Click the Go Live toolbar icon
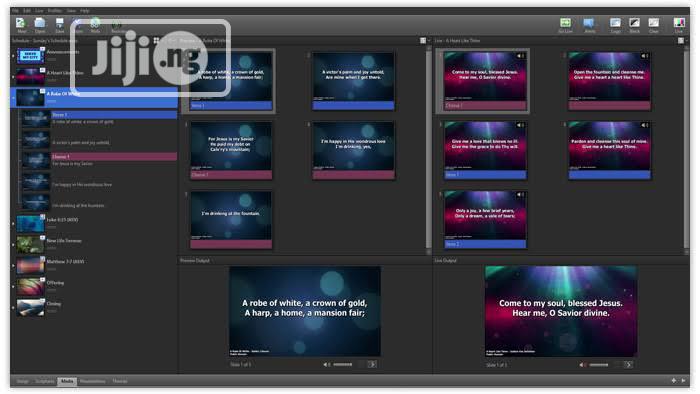700x394 pixels. coord(565,25)
